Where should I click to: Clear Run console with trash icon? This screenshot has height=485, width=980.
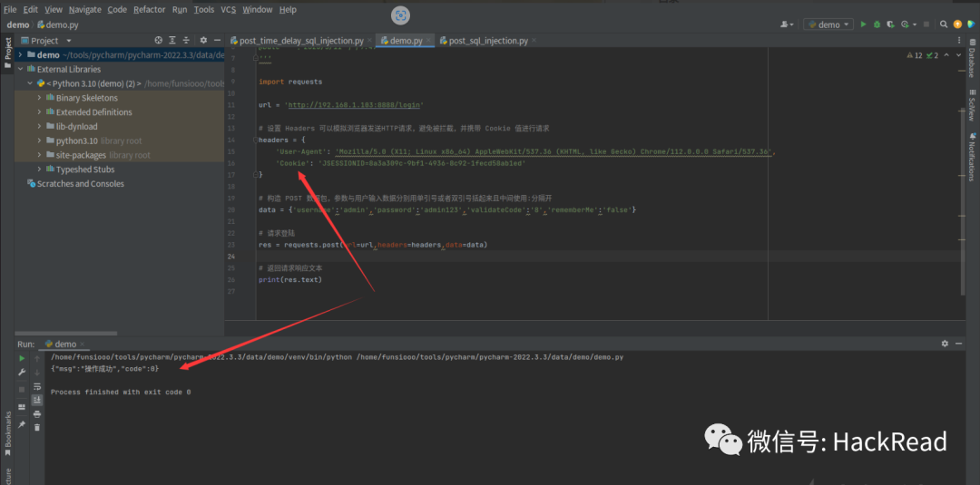[x=37, y=428]
